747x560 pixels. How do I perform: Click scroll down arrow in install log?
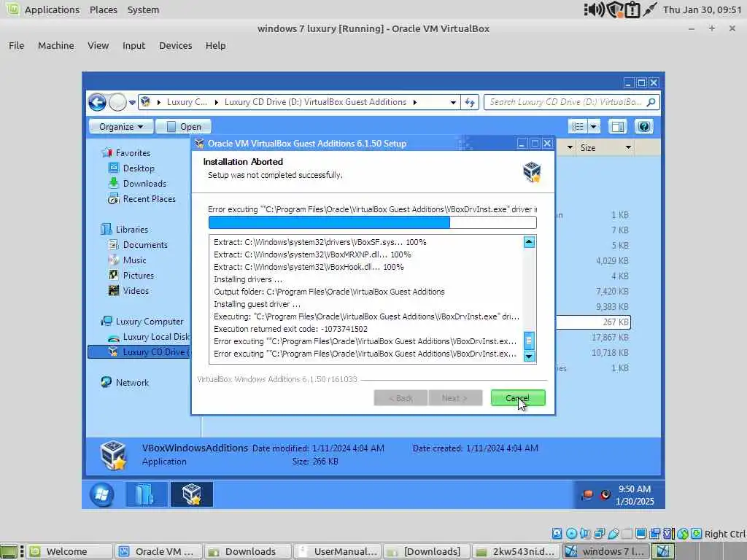click(x=529, y=356)
